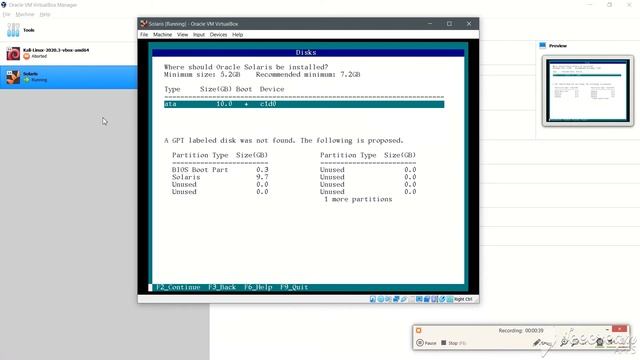Stop the screen recording
The image size is (640, 360).
pos(453,343)
